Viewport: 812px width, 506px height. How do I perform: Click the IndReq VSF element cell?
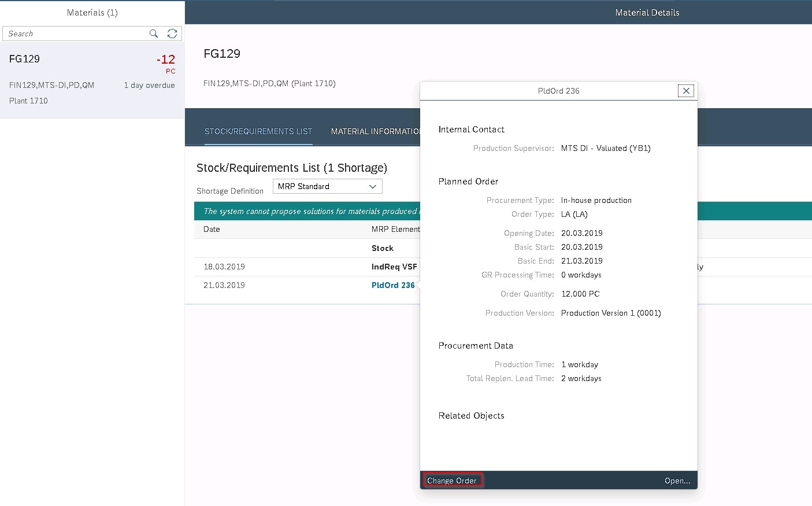click(x=394, y=267)
